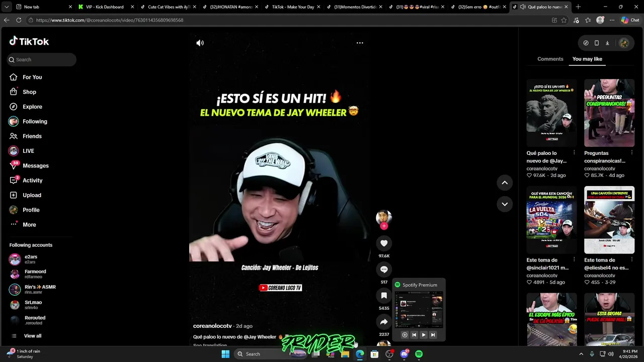
Task: Go to the next video with down chevron
Action: coord(505,204)
